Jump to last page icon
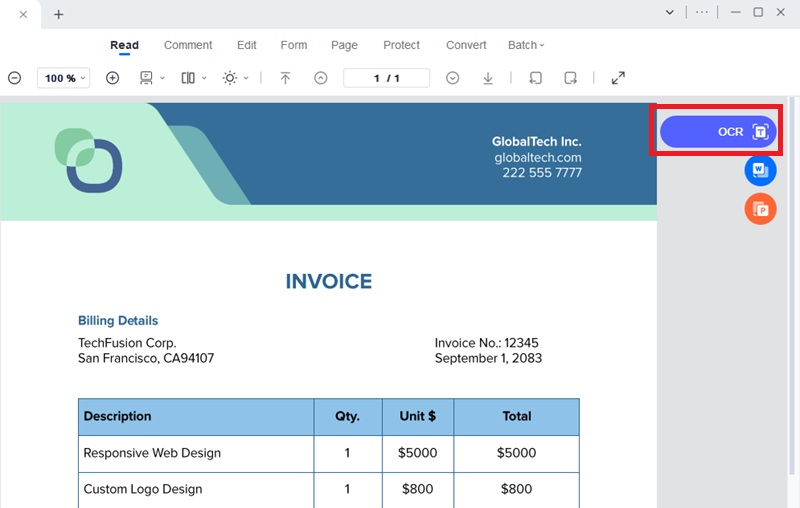800x508 pixels. (x=488, y=78)
